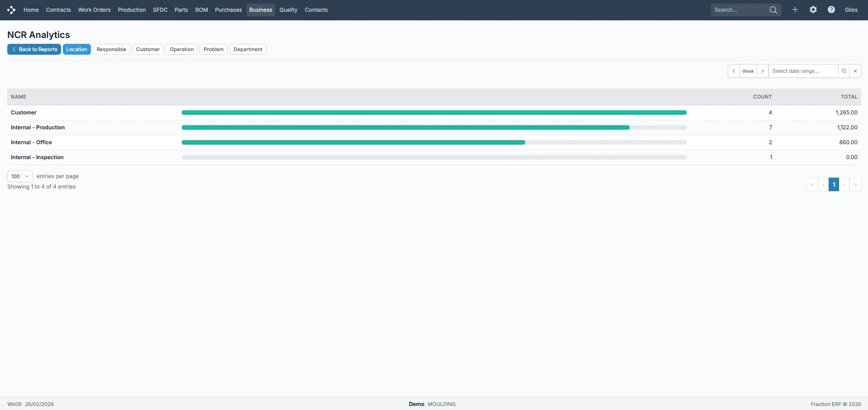Go to previous week with left arrow

[x=733, y=71]
